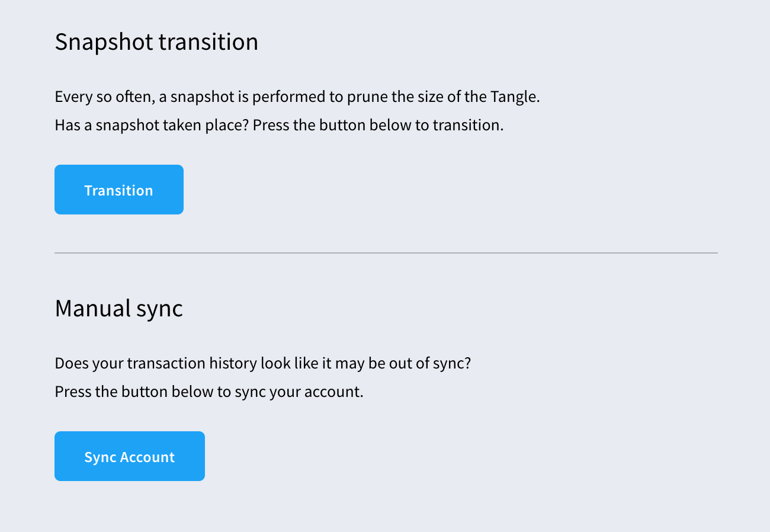Screen dimensions: 770x532
Task: Click the sentence about pruning the Tangle
Action: pyautogui.click(x=297, y=97)
